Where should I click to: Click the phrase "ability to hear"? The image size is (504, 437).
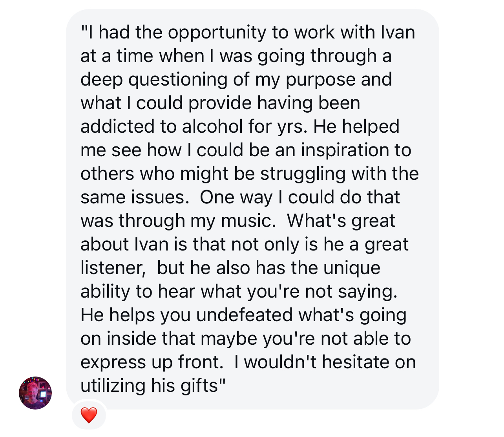(x=138, y=292)
